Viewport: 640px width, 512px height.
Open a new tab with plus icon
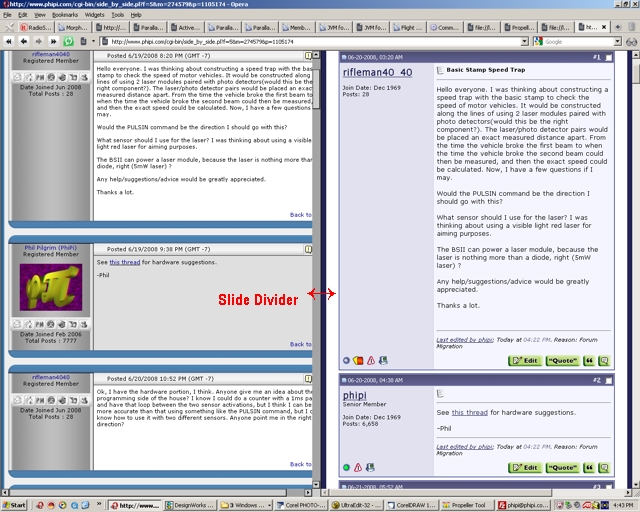(x=618, y=27)
